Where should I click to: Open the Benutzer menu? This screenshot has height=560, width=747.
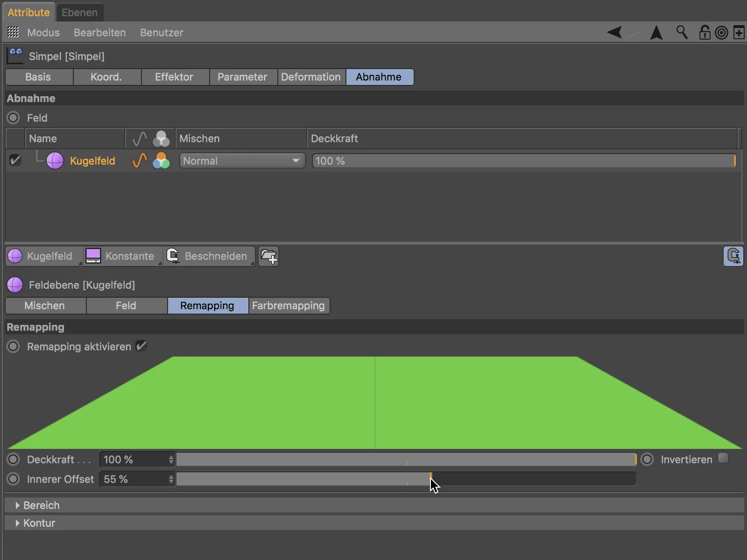point(162,33)
